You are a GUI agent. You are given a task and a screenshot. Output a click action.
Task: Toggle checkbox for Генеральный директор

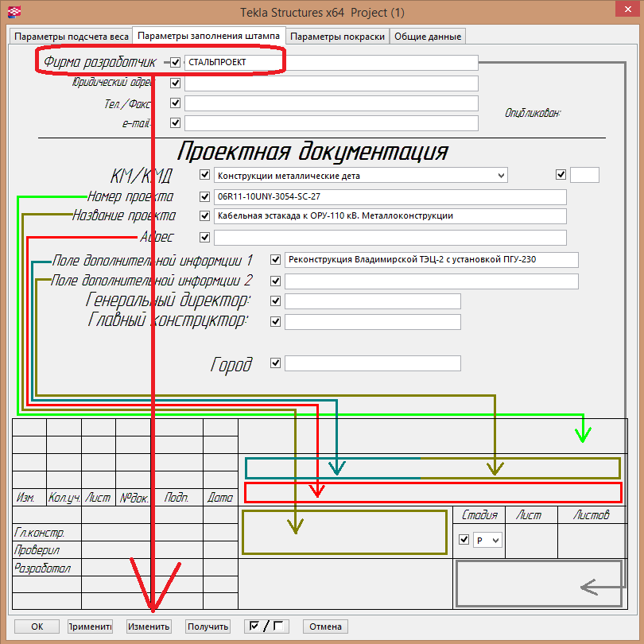click(x=276, y=301)
